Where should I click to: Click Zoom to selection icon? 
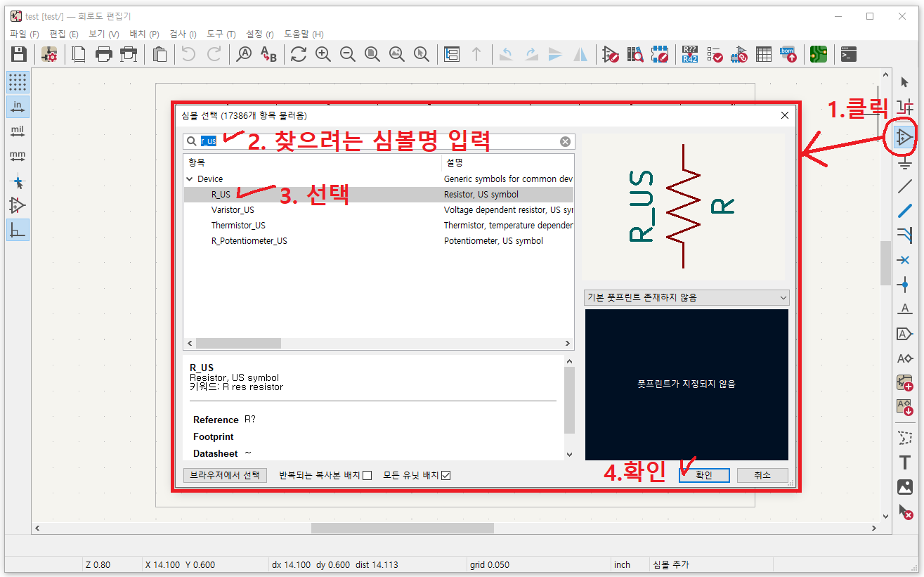tap(422, 54)
